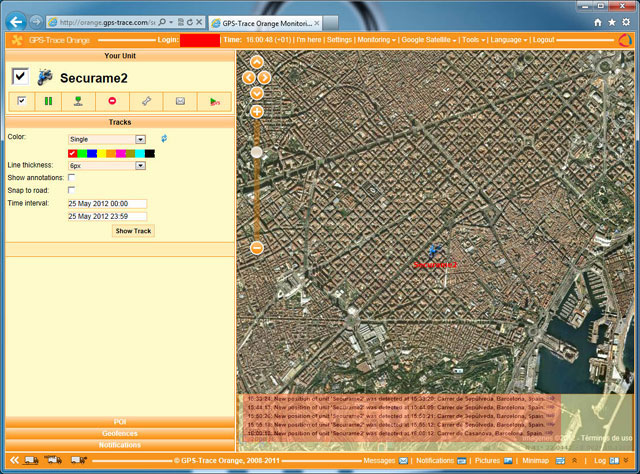This screenshot has width=640, height=474.
Task: Click the browser refresh icon in address bar
Action: (x=190, y=22)
